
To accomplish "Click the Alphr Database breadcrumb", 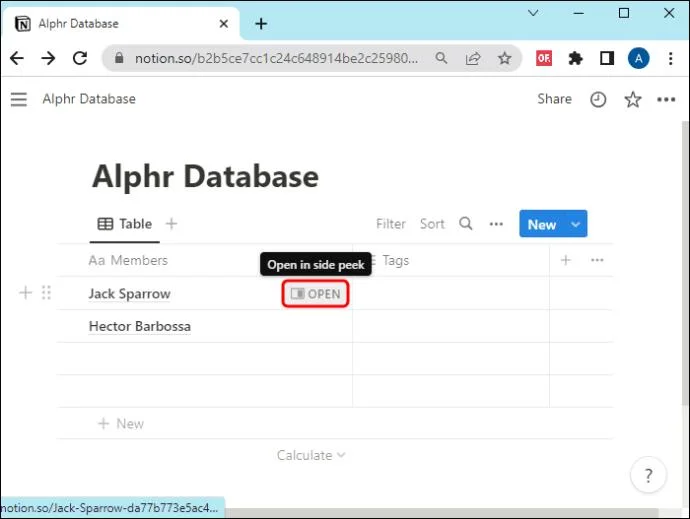I will [89, 99].
